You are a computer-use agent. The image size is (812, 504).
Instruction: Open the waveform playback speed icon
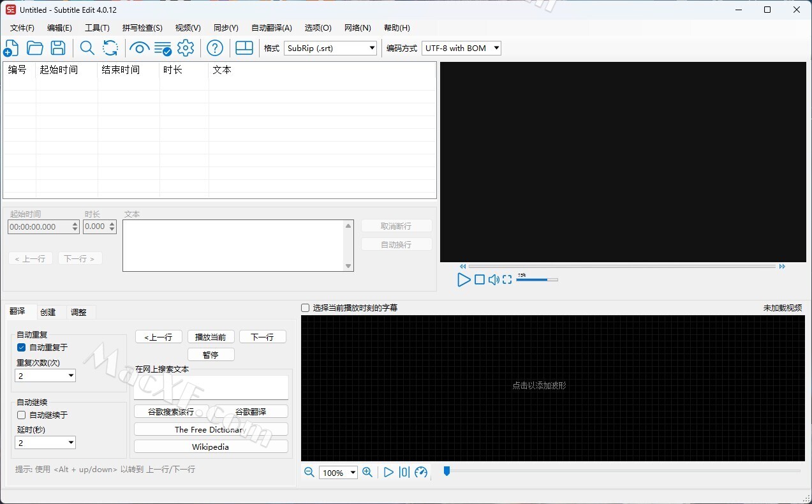(421, 472)
